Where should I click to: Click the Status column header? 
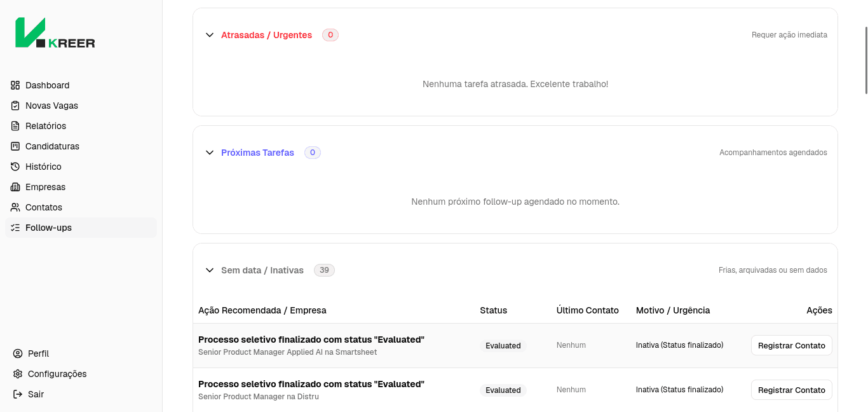(x=494, y=310)
